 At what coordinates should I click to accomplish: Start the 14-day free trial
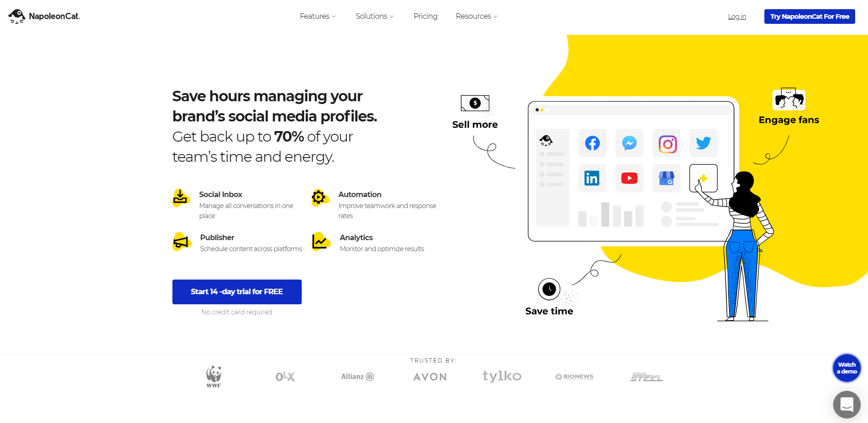tap(237, 292)
